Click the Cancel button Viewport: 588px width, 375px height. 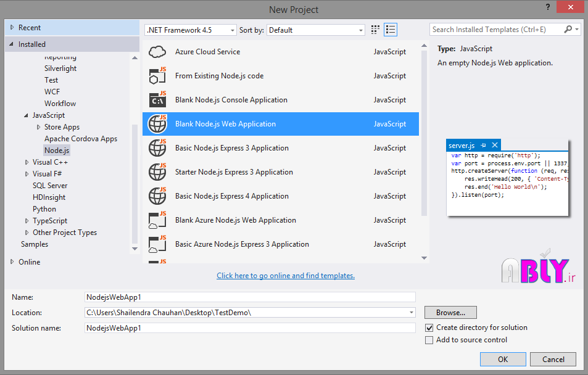pos(553,359)
